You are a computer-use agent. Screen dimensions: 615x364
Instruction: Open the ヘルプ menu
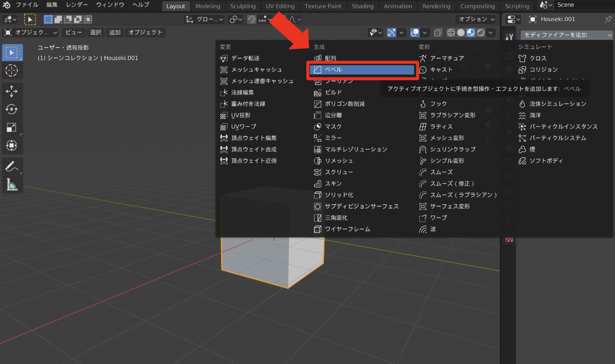click(x=141, y=5)
